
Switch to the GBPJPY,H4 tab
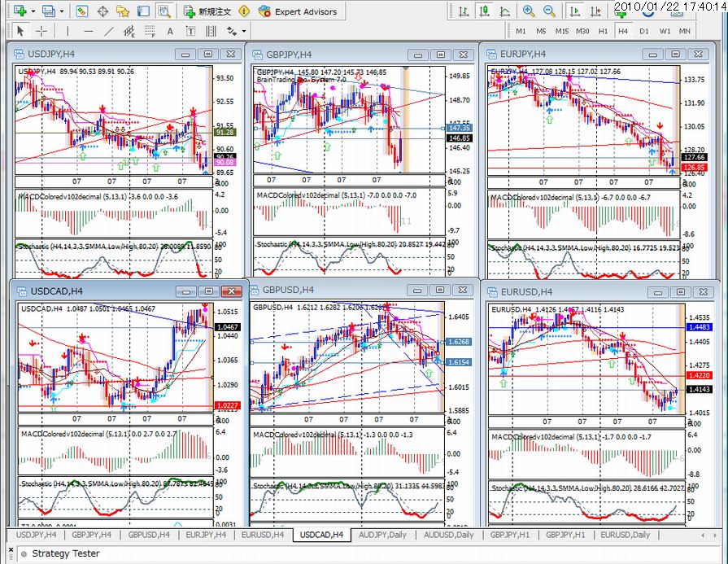(91, 535)
